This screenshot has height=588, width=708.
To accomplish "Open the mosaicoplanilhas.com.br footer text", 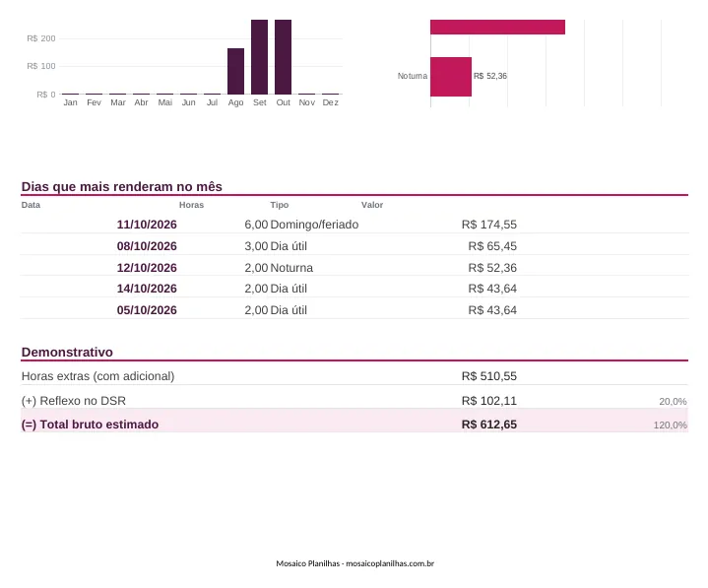I will coord(390,563).
